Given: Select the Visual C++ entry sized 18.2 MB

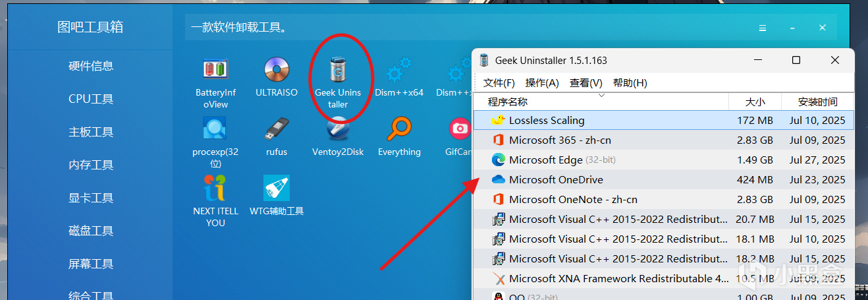Looking at the screenshot, I should tap(664, 258).
